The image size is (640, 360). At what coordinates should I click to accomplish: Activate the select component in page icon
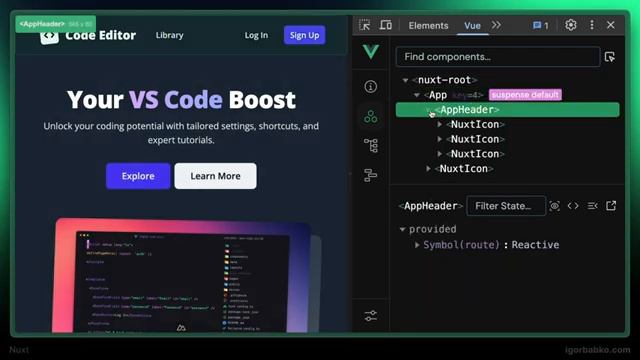point(610,57)
